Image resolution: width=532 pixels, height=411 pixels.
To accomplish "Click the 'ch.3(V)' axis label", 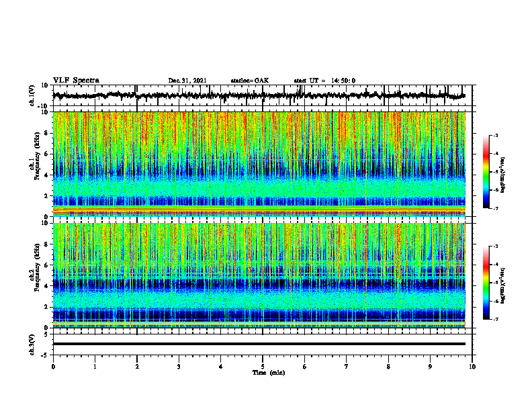I will click(32, 345).
